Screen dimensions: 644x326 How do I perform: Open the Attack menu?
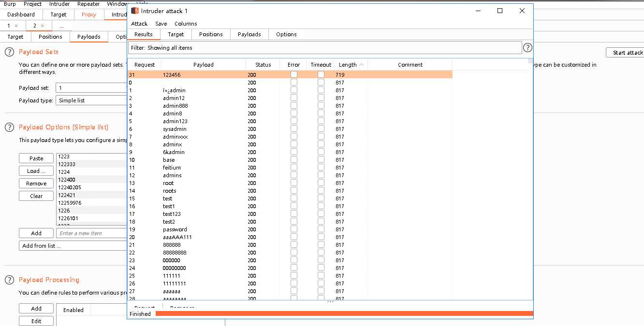(x=139, y=24)
